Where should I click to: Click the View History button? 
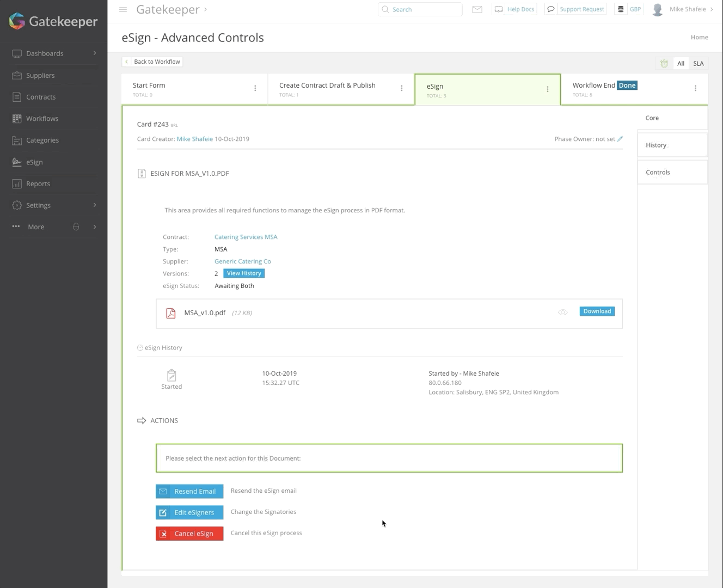[244, 273]
